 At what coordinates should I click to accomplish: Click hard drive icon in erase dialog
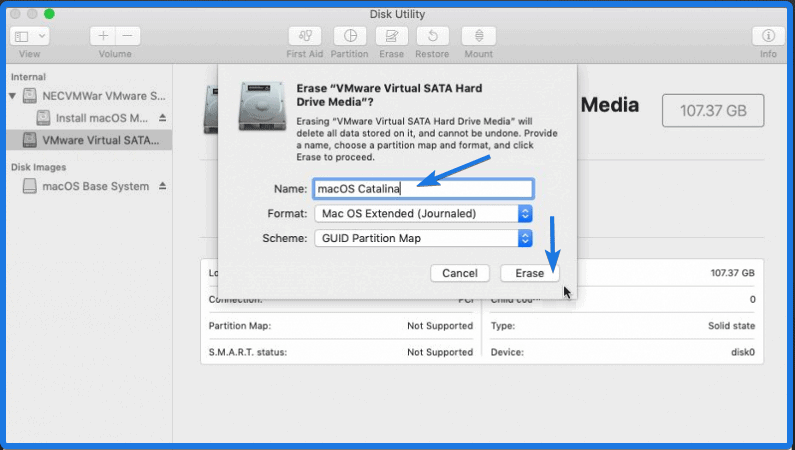point(262,106)
